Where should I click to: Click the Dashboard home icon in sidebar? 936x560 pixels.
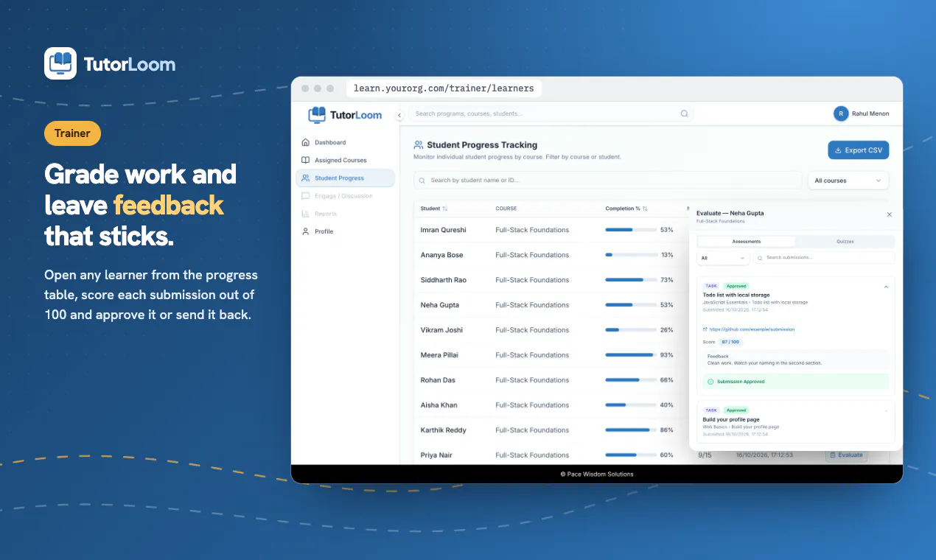(x=306, y=142)
